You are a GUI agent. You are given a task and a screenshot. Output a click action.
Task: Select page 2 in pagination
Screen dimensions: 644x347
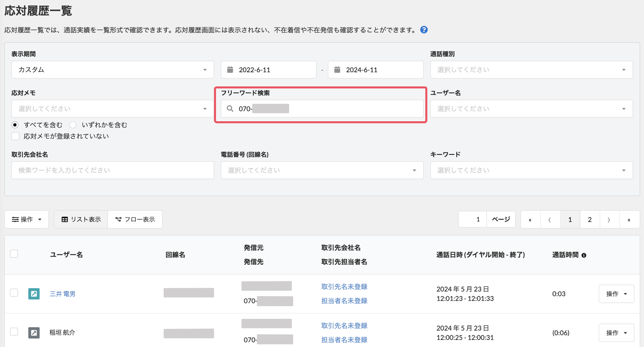590,219
